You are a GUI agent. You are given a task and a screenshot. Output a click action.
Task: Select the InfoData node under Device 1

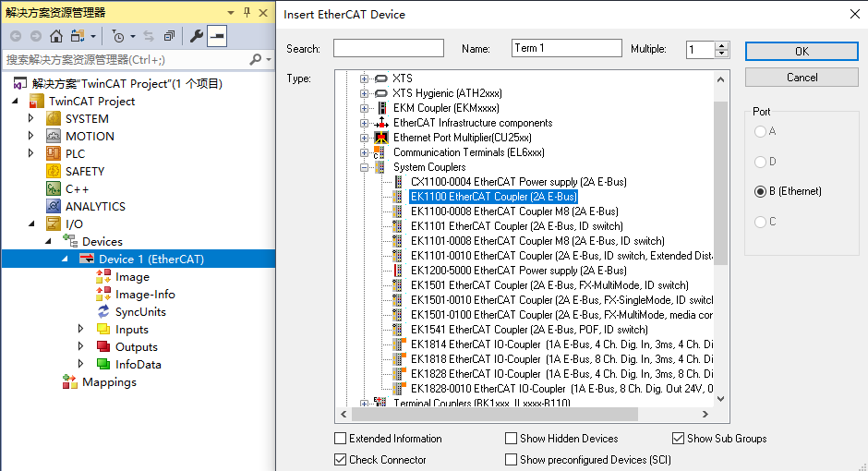138,364
